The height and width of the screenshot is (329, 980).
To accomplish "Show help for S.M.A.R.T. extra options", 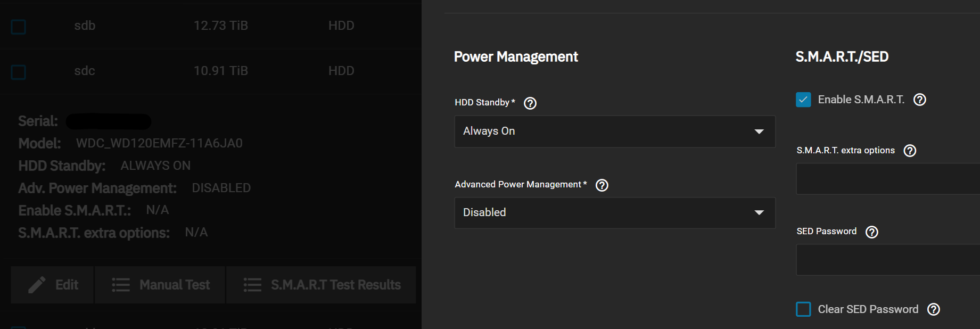I will pyautogui.click(x=910, y=151).
